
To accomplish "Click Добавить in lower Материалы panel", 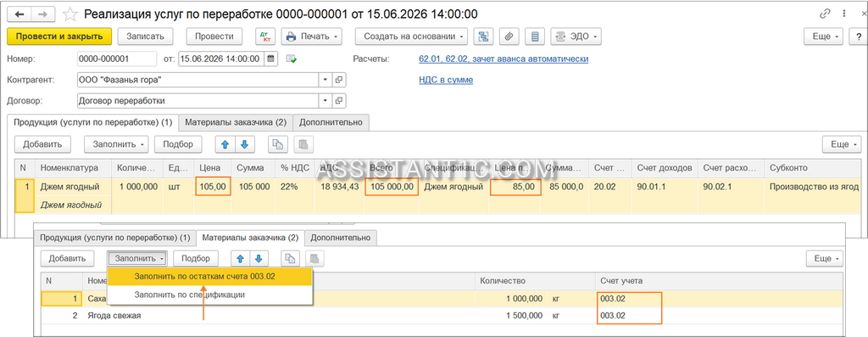I will click(68, 258).
